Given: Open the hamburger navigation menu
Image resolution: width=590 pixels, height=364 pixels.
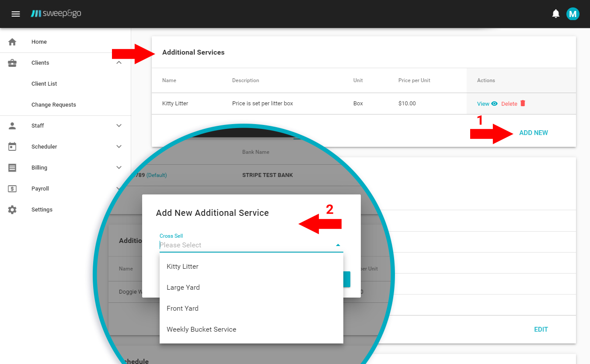Looking at the screenshot, I should click(16, 14).
